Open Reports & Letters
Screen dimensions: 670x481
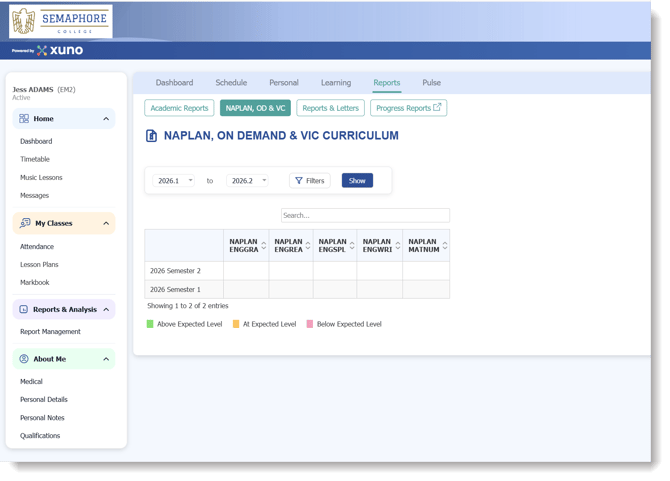(330, 108)
